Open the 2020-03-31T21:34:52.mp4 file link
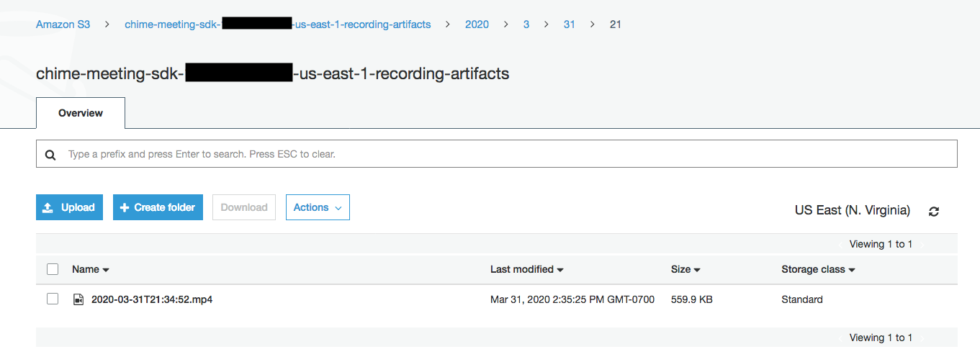This screenshot has height=362, width=980. point(152,299)
